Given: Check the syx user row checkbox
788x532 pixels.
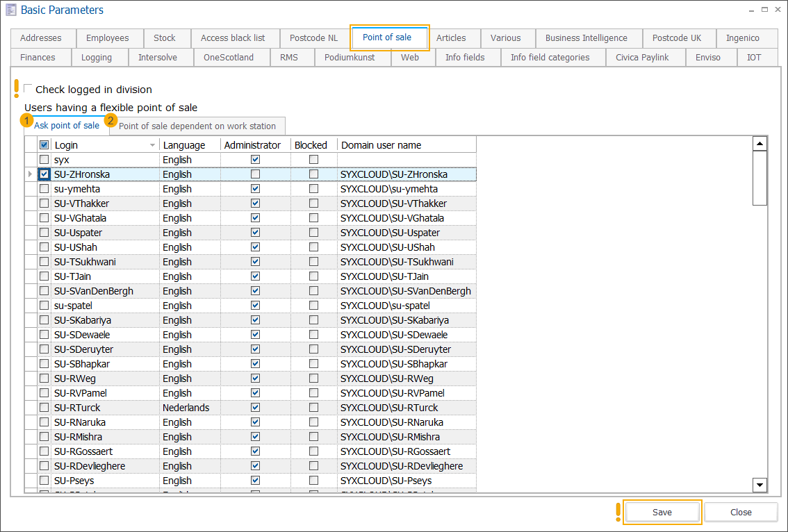Looking at the screenshot, I should [44, 159].
